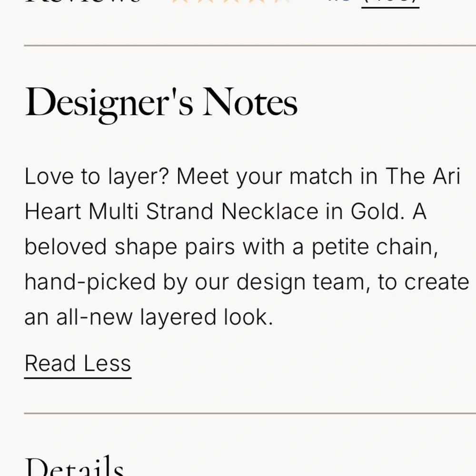Click the words 'The Ari' in the paragraph
This screenshot has height=476, width=476.
coord(423,176)
